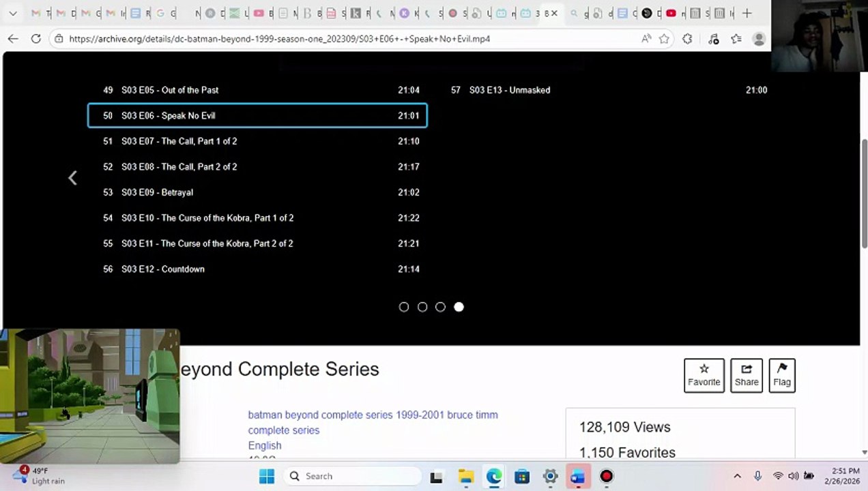Select the second playlist page dot
868x491 pixels.
pyautogui.click(x=422, y=307)
